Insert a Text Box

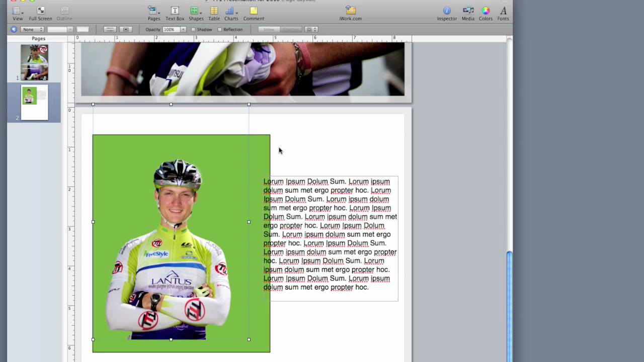click(175, 14)
